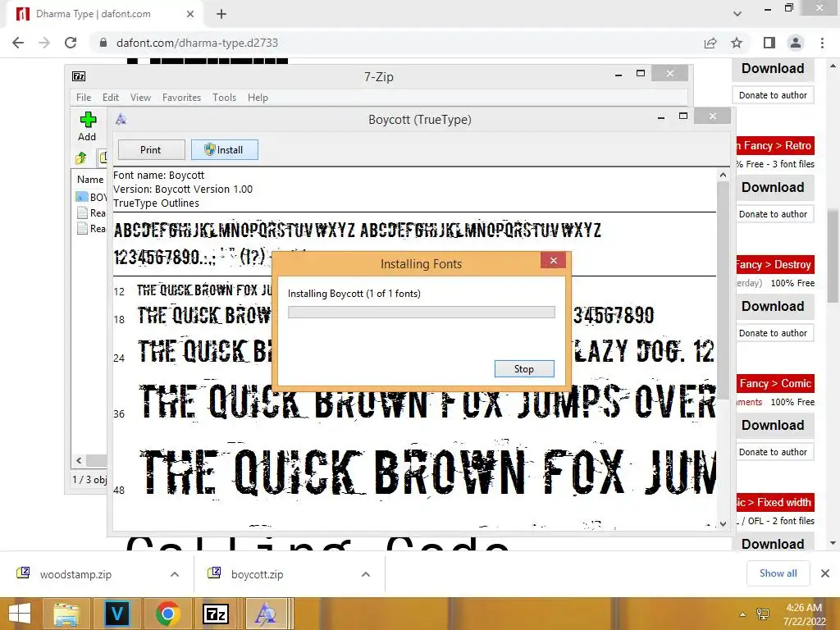Image resolution: width=840 pixels, height=630 pixels.
Task: Open the View menu in 7-Zip
Action: pyautogui.click(x=140, y=98)
